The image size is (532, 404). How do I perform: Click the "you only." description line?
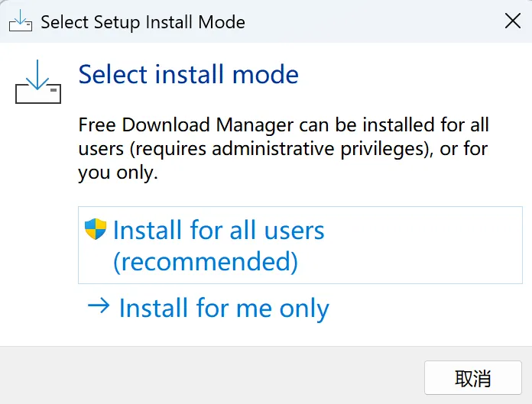tap(118, 173)
